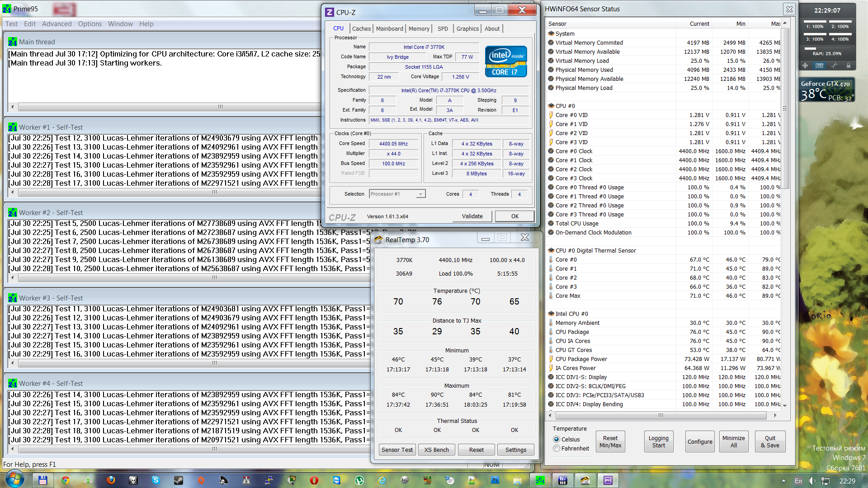This screenshot has height=488, width=868.
Task: Select the Fahrenheit temperature option
Action: 557,448
